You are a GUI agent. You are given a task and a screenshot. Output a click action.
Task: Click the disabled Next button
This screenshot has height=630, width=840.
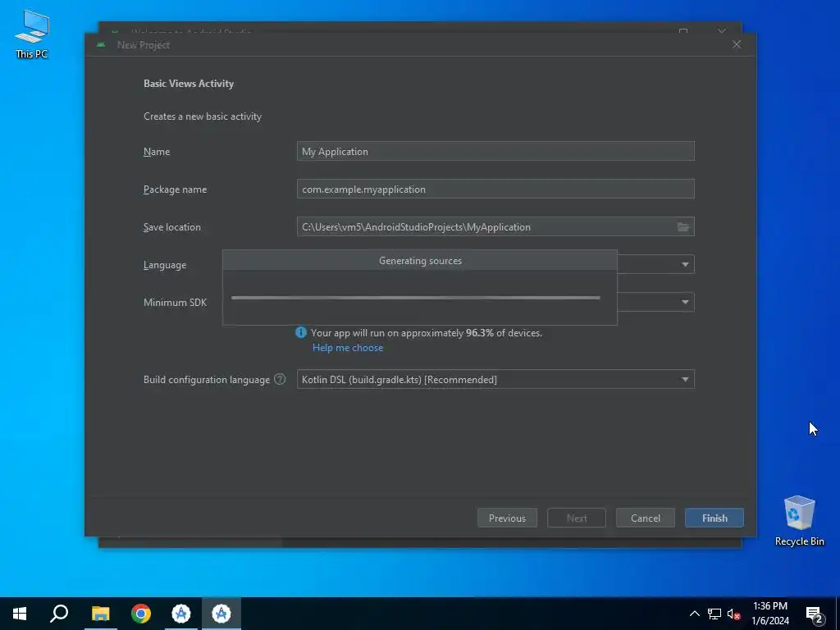pyautogui.click(x=577, y=518)
